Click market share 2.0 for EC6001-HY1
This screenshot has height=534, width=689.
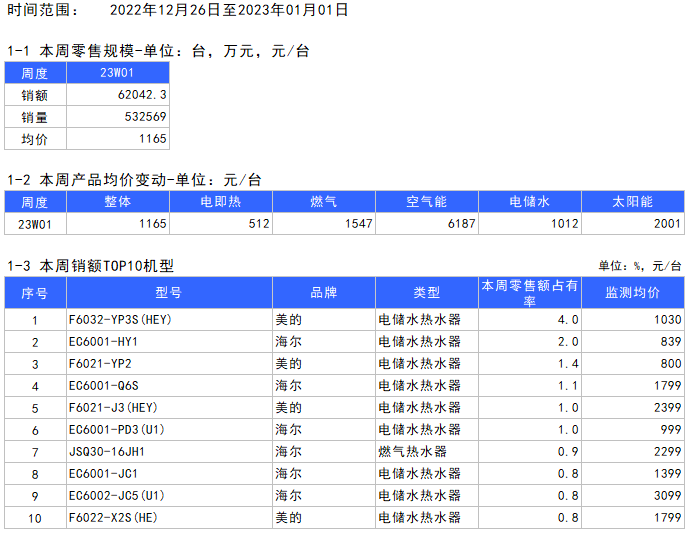(568, 341)
